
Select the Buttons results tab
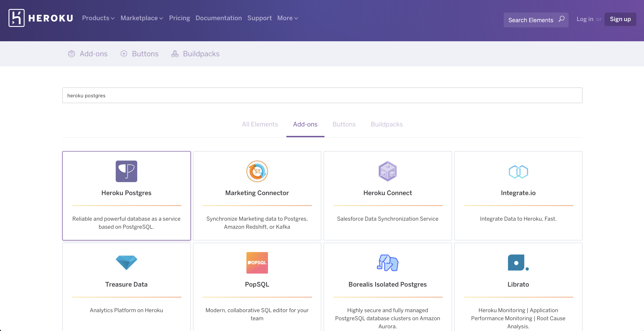pyautogui.click(x=344, y=124)
